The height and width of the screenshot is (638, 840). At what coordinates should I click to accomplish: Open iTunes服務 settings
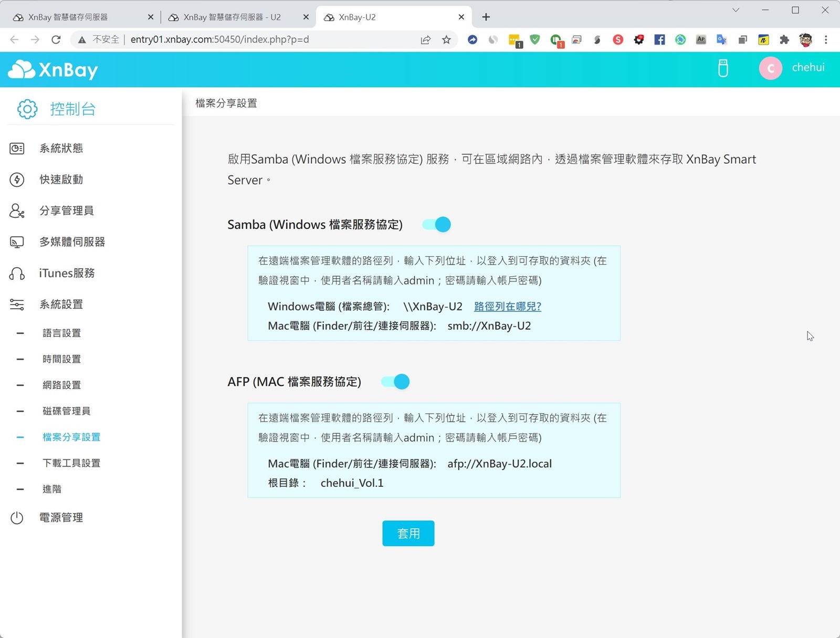tap(67, 273)
